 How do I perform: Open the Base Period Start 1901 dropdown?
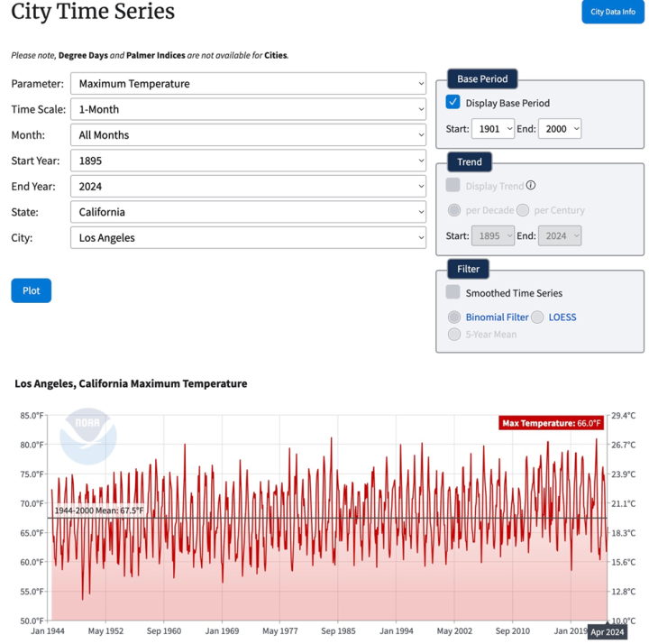coord(492,129)
